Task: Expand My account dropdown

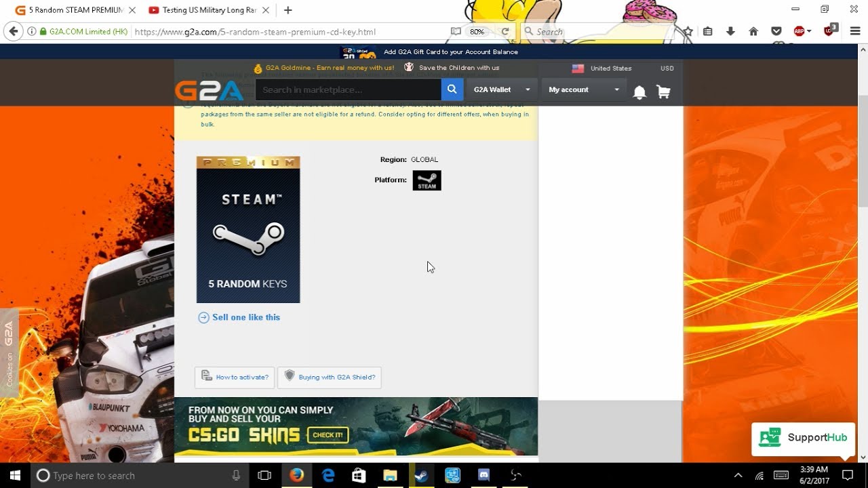Action: 583,89
